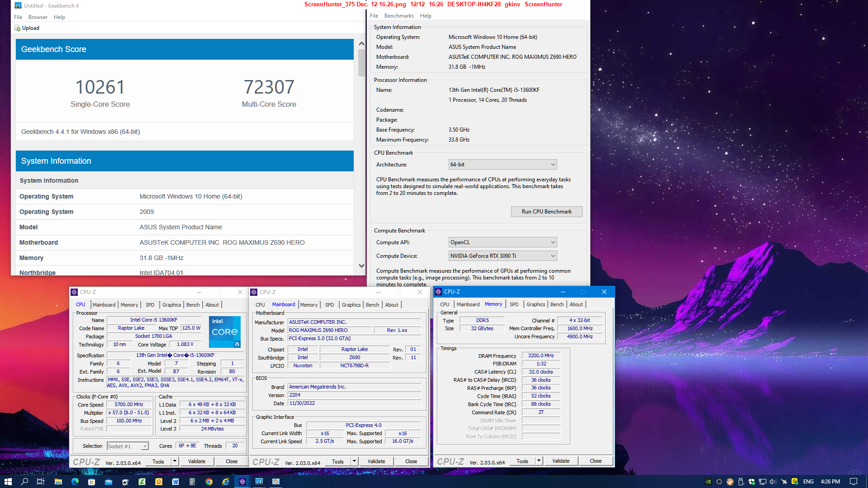The height and width of the screenshot is (488, 868).
Task: Open the Windows Start menu
Action: [8, 482]
